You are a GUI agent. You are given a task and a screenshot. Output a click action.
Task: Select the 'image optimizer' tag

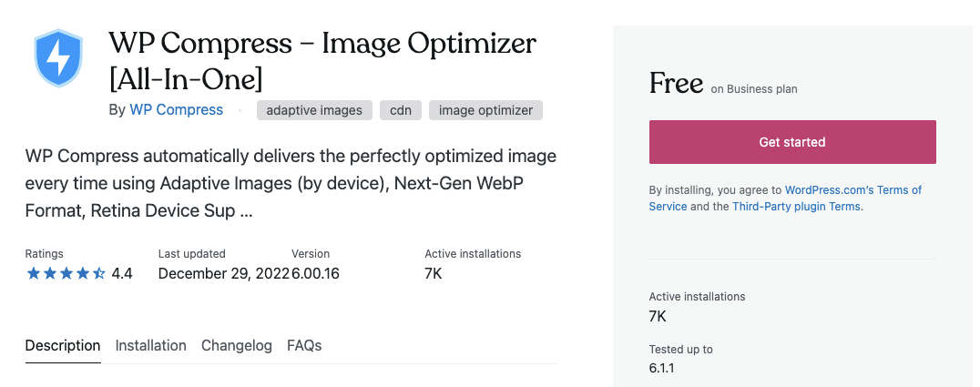485,111
